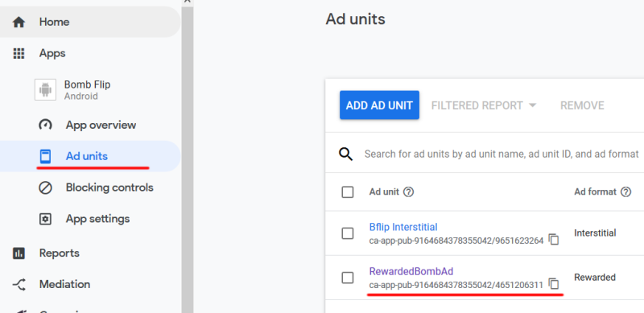This screenshot has height=313, width=644.
Task: Copy the RewardedBombAd ad unit ID
Action: tap(554, 284)
